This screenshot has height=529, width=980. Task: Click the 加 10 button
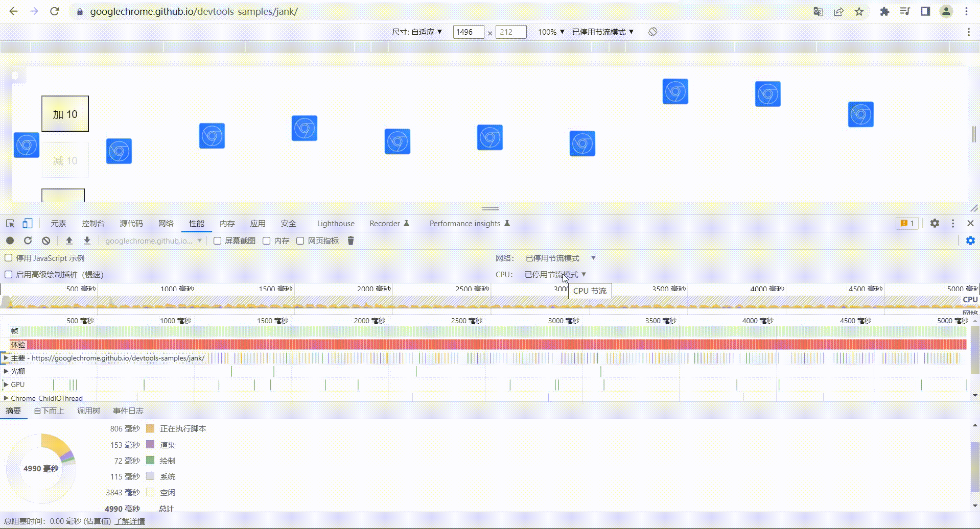point(65,113)
